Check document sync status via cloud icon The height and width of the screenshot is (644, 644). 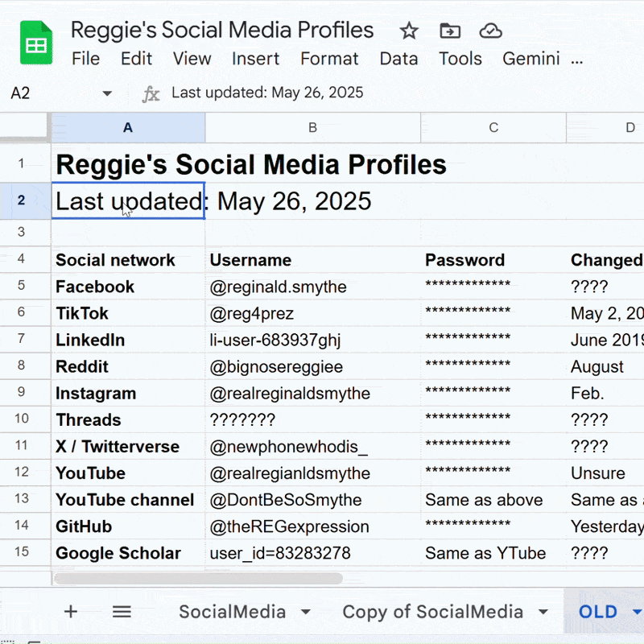tap(491, 31)
